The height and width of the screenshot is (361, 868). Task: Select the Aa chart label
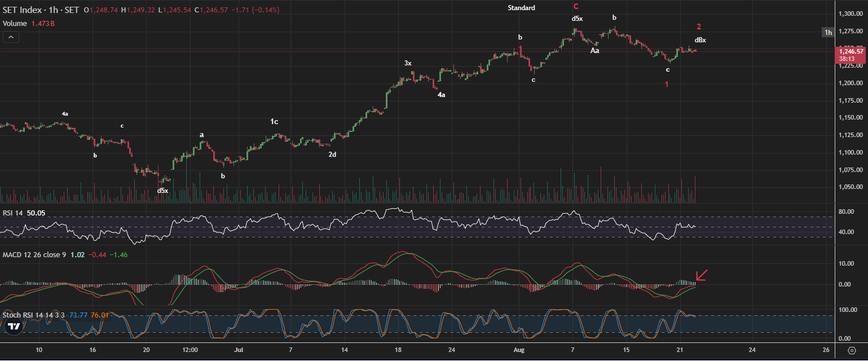point(594,51)
